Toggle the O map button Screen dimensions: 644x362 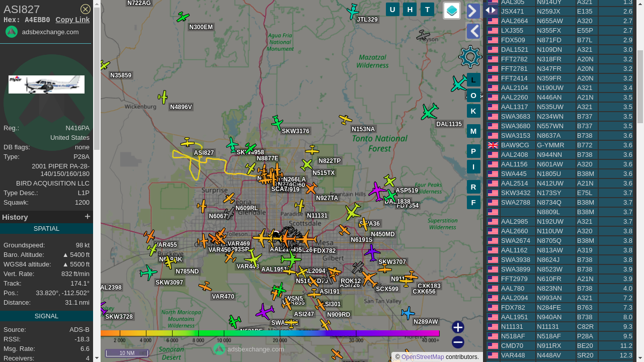click(473, 96)
